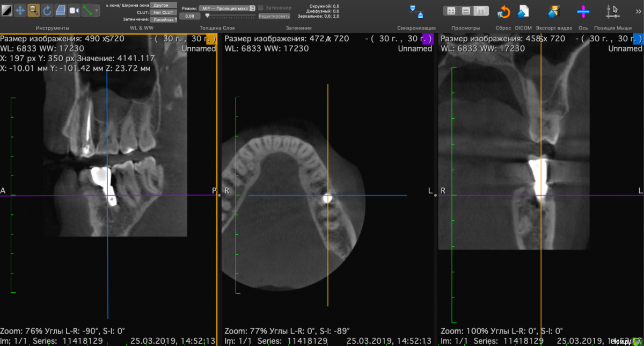Select the window level/contrast tool
Image resolution: width=644 pixels, height=346 pixels.
pos(6,10)
